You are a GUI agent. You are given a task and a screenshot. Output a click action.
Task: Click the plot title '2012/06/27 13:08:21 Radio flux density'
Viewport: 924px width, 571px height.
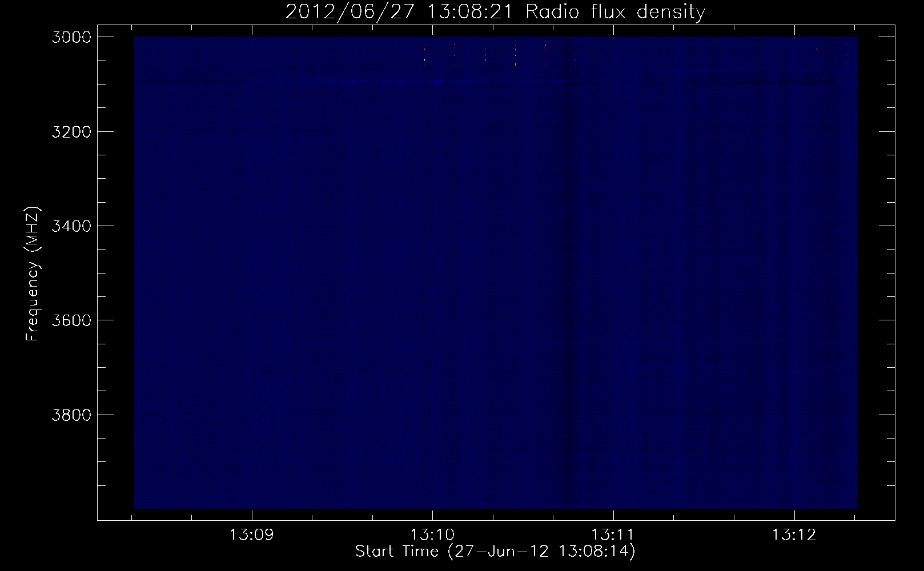pos(495,12)
